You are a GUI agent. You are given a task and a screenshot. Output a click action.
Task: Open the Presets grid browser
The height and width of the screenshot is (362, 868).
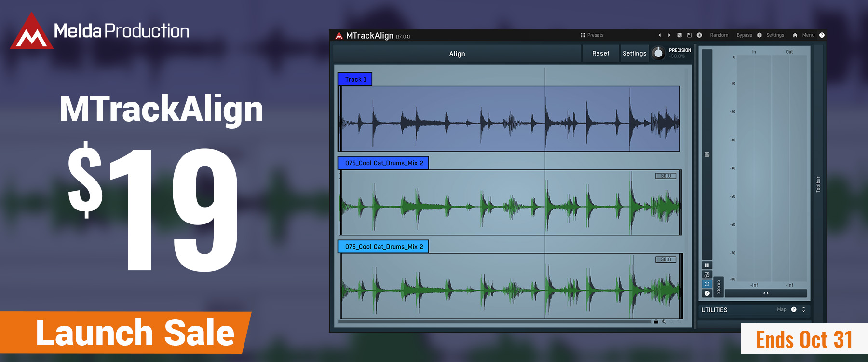[592, 35]
